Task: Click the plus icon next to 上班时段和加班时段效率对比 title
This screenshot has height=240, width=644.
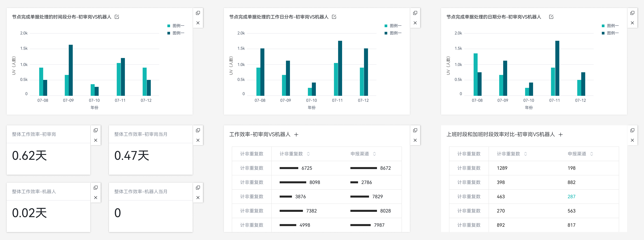Action: point(561,135)
